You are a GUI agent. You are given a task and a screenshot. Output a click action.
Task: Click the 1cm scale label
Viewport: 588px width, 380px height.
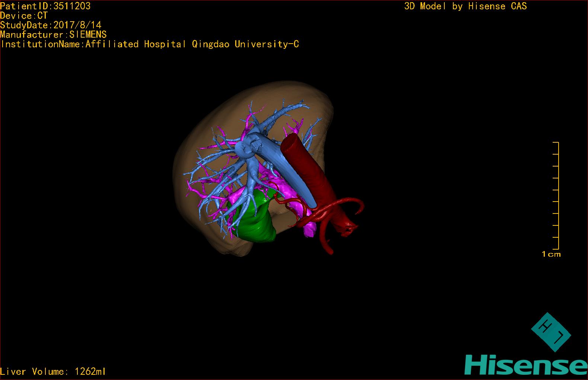pyautogui.click(x=551, y=254)
